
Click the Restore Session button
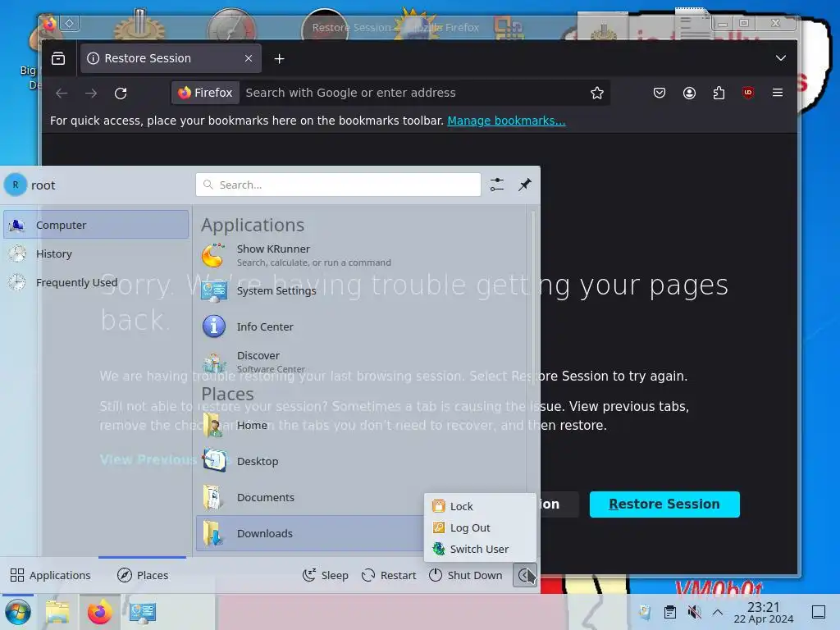tap(664, 504)
